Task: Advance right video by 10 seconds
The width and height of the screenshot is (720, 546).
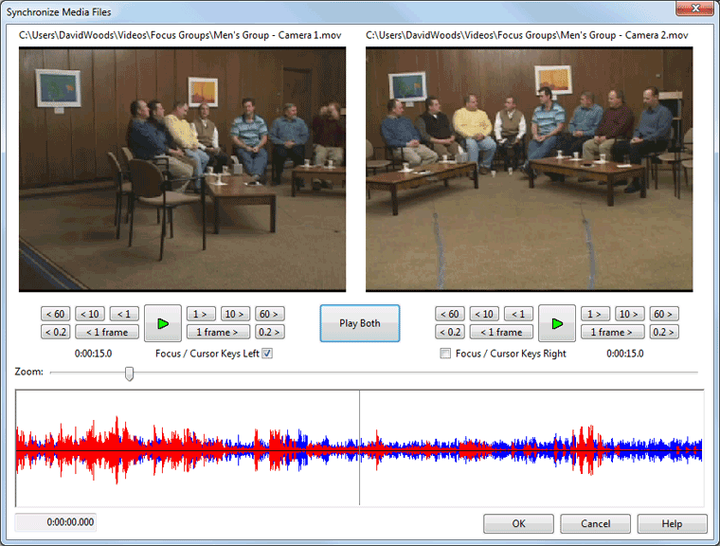Action: click(630, 314)
